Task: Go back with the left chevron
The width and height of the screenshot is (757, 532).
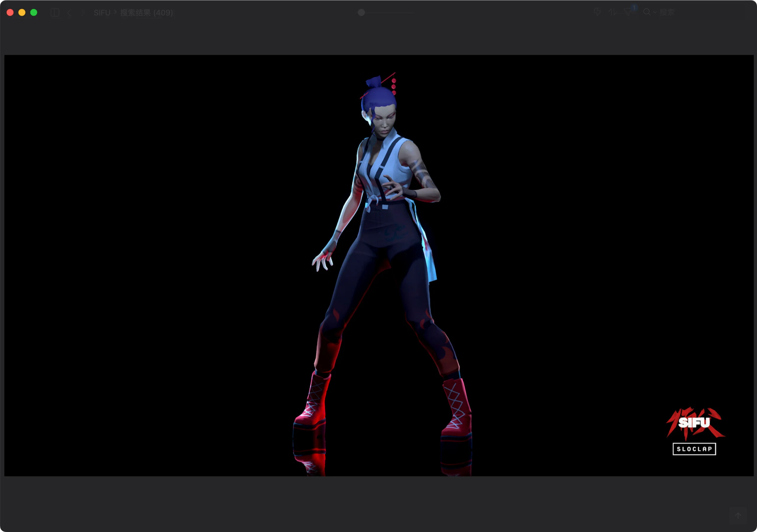Action: [x=69, y=12]
